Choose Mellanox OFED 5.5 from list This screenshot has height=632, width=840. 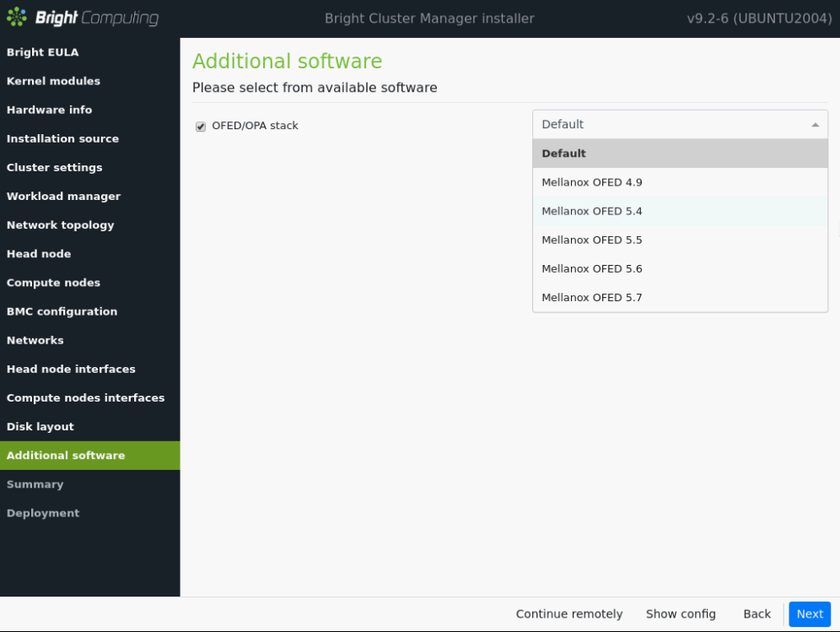[x=680, y=240]
